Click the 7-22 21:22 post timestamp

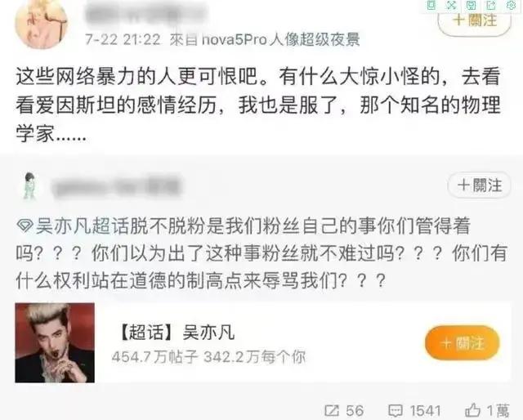[x=123, y=40]
